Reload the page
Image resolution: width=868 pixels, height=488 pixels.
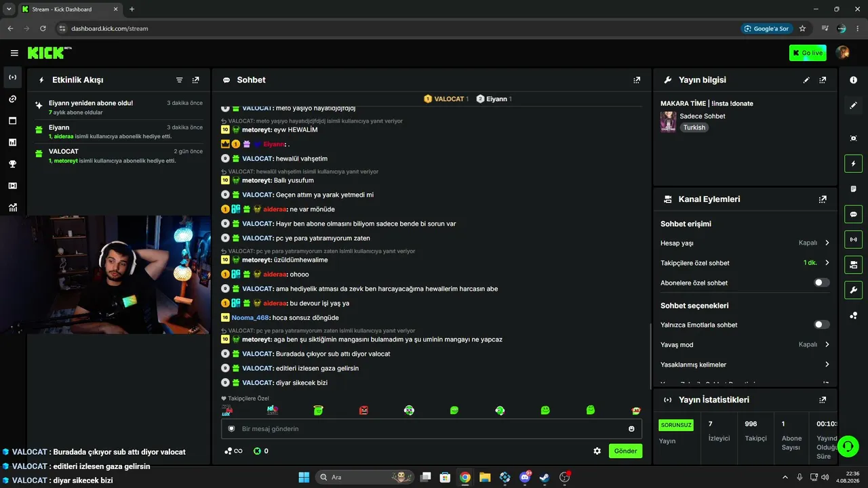coord(43,28)
